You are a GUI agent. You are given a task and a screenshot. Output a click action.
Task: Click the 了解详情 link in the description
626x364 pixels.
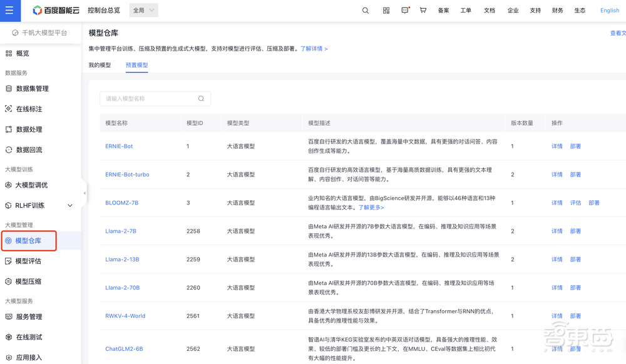(309, 48)
